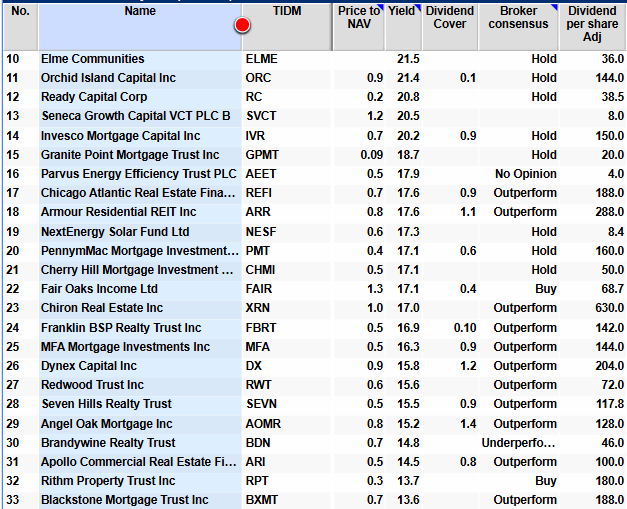Select Apollo Commercial Real Estate Fi… row
This screenshot has height=509, width=627.
click(139, 462)
